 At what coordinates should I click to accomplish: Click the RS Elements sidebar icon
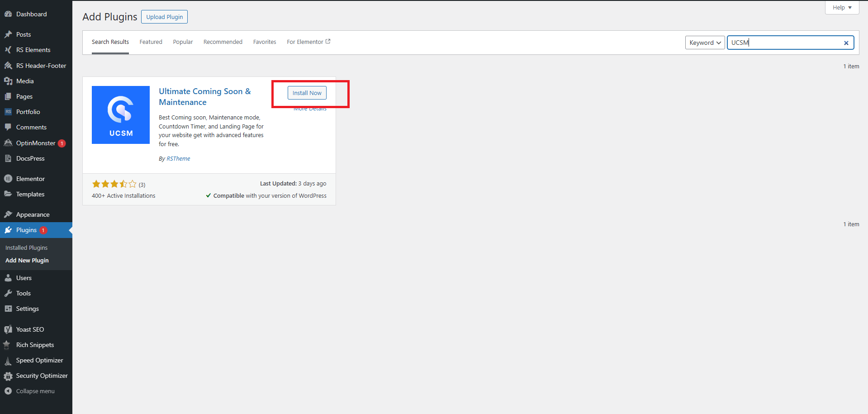click(8, 50)
